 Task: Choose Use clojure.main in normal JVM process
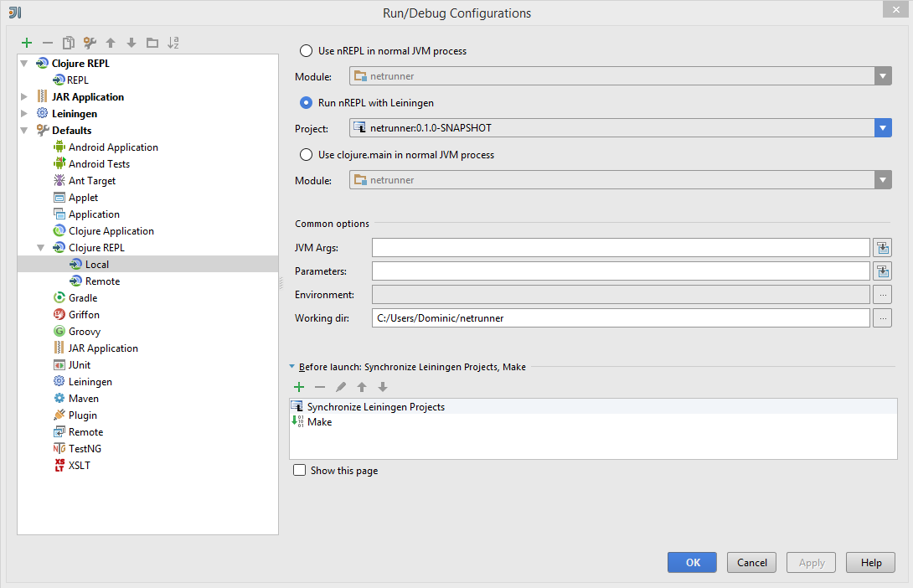(306, 154)
